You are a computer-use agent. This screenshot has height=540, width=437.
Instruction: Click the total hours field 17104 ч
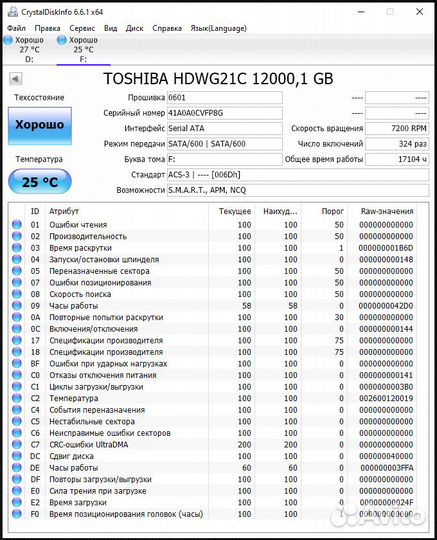tap(397, 159)
